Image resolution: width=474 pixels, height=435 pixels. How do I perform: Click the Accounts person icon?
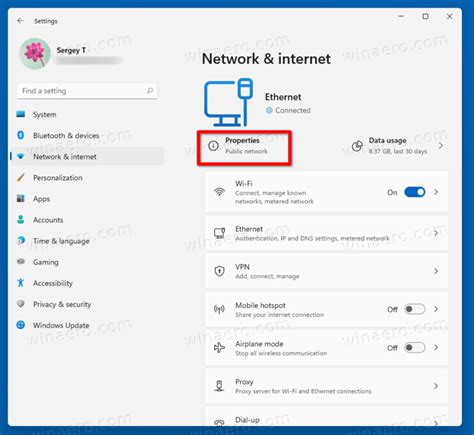point(21,220)
